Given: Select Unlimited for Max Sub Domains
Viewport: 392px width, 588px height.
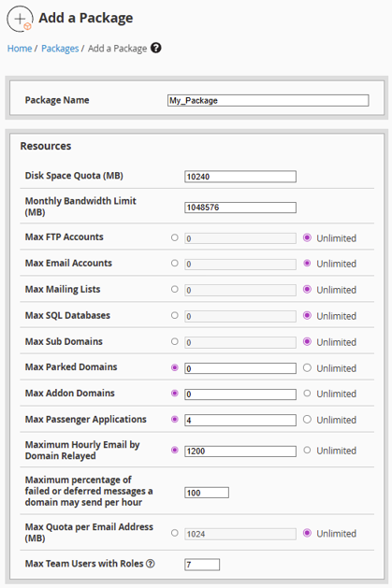Looking at the screenshot, I should point(307,341).
